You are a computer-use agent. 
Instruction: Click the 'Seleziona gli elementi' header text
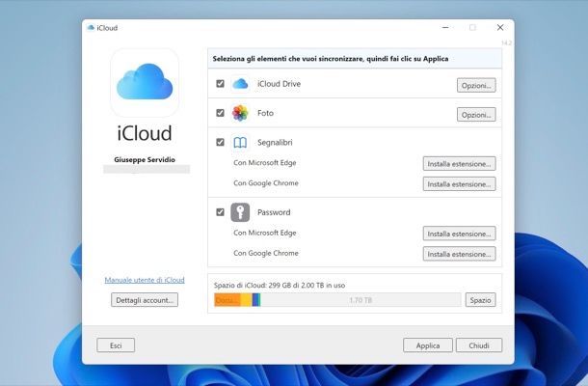(x=331, y=59)
